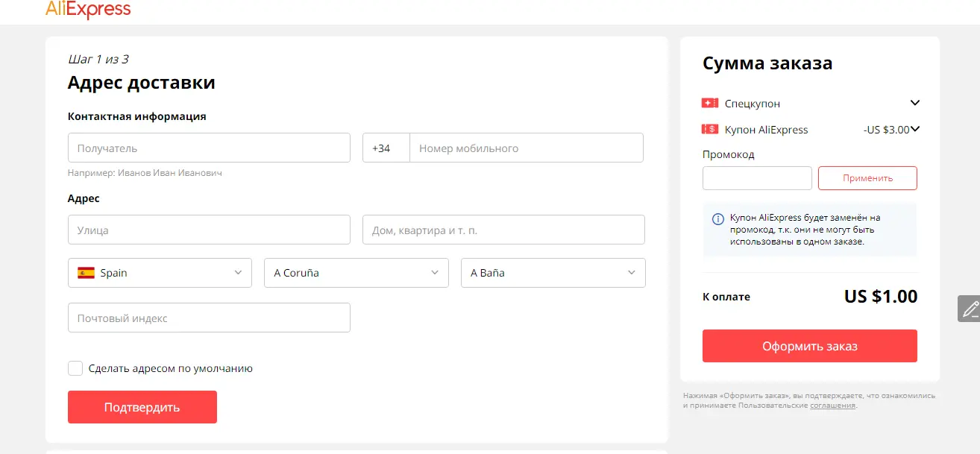The width and height of the screenshot is (980, 454).
Task: Focus the Улица input field
Action: tap(209, 230)
